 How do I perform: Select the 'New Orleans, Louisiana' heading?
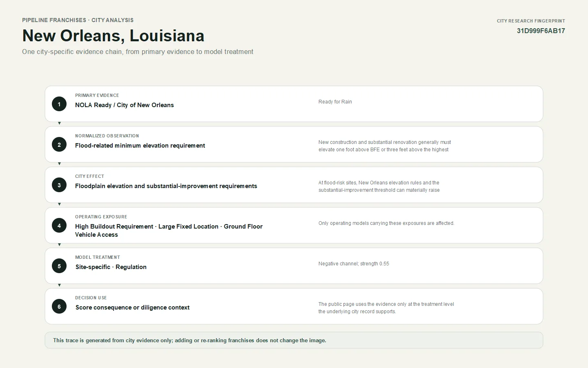(113, 36)
